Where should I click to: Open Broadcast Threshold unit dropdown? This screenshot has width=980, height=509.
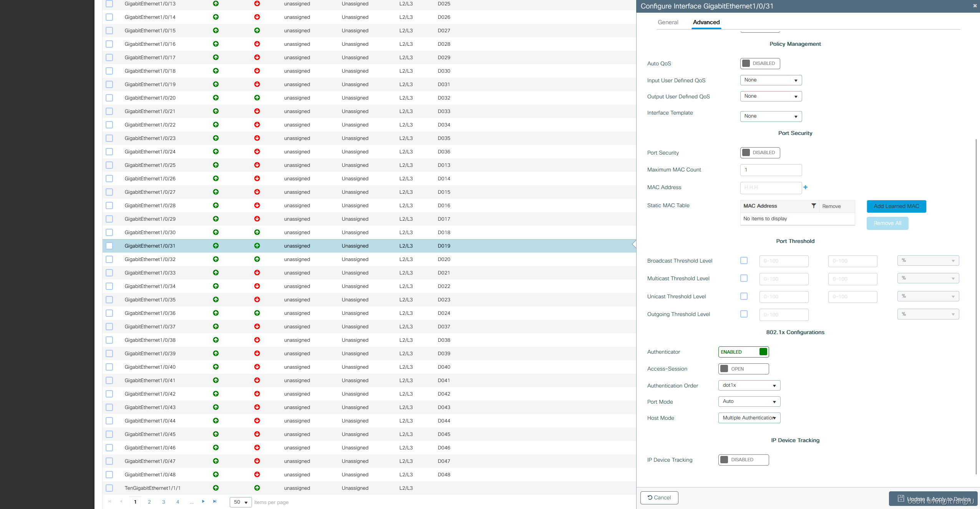[928, 261]
